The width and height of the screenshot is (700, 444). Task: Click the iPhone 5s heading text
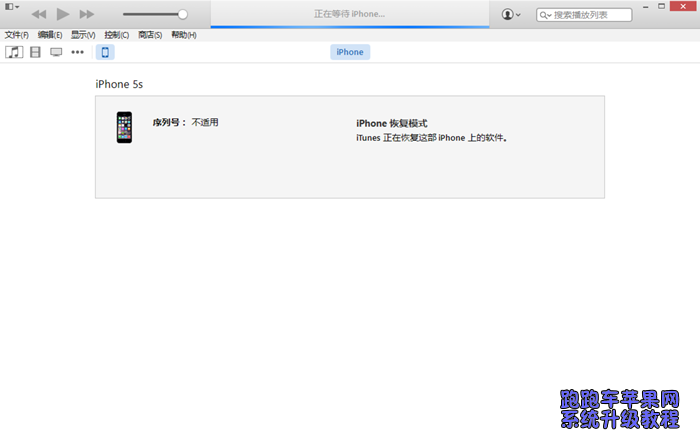pyautogui.click(x=119, y=84)
